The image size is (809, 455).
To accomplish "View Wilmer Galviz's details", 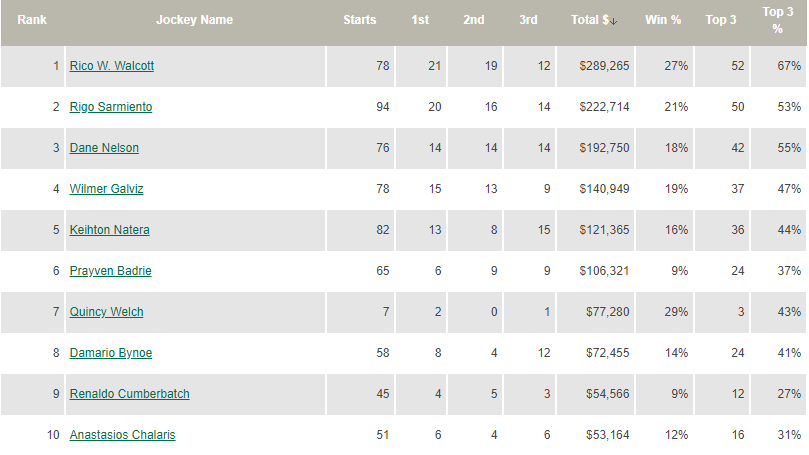I will (105, 189).
